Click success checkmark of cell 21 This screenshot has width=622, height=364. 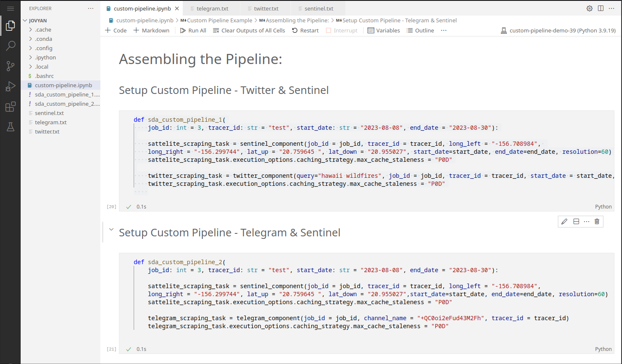pyautogui.click(x=129, y=349)
